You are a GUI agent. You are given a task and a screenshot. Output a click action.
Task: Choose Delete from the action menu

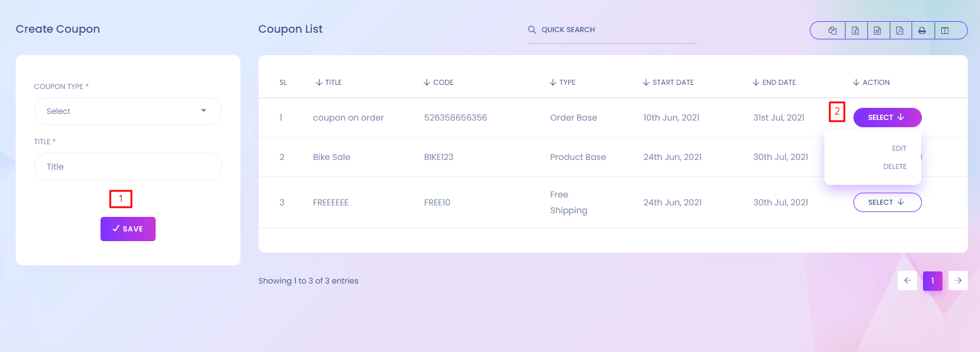(895, 167)
